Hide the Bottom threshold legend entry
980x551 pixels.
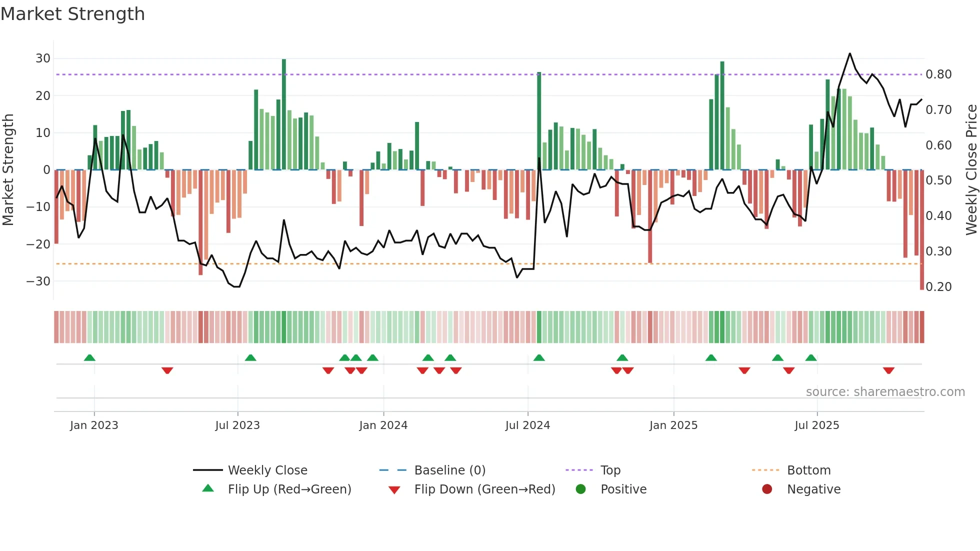pyautogui.click(x=808, y=470)
